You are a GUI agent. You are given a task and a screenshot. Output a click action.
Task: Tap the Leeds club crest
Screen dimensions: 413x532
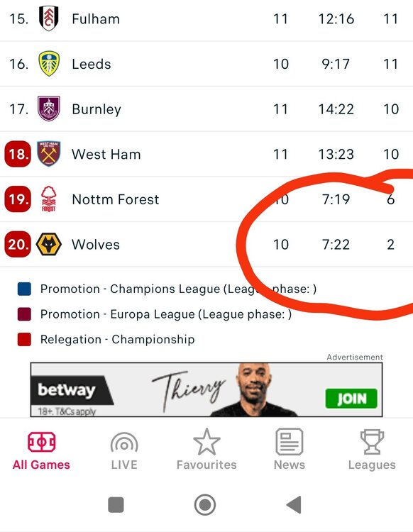49,63
